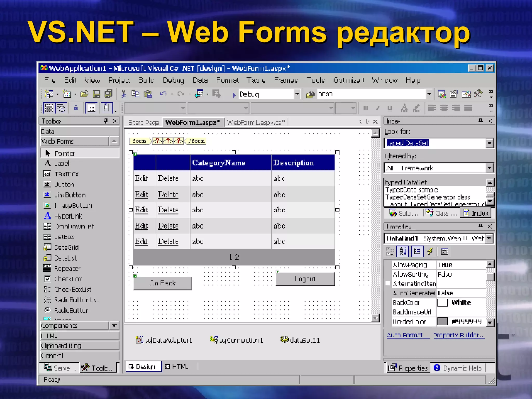The height and width of the screenshot is (399, 532).
Task: Expand the Filtered by .NET Framework dropdown
Action: click(x=489, y=168)
